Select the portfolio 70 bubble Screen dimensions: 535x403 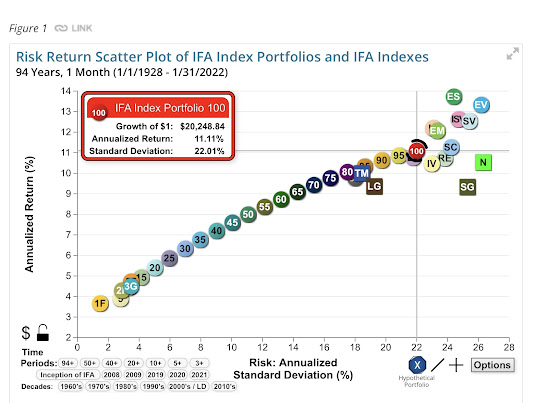pos(314,185)
